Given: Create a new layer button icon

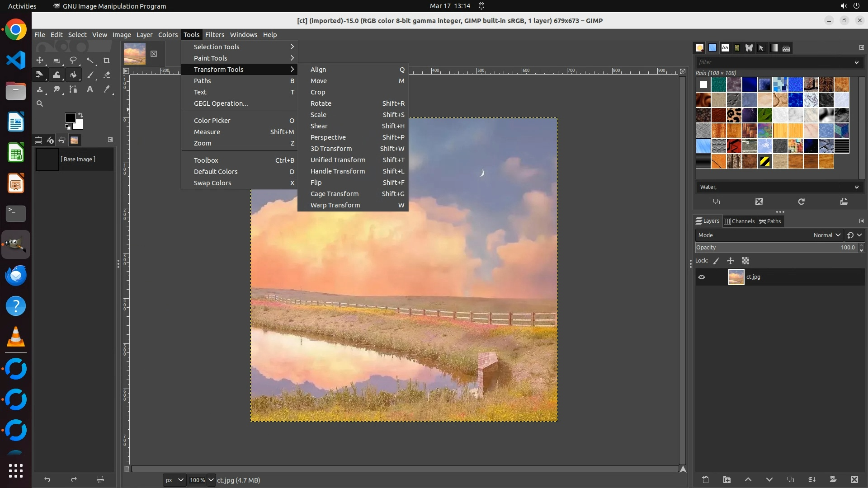Looking at the screenshot, I should tap(705, 479).
